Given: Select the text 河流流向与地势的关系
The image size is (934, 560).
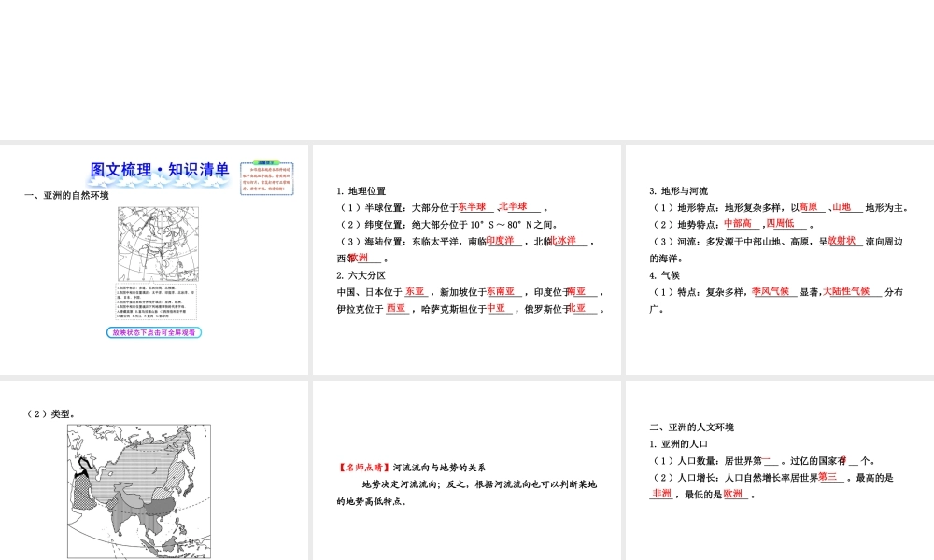Looking at the screenshot, I should pyautogui.click(x=439, y=468).
